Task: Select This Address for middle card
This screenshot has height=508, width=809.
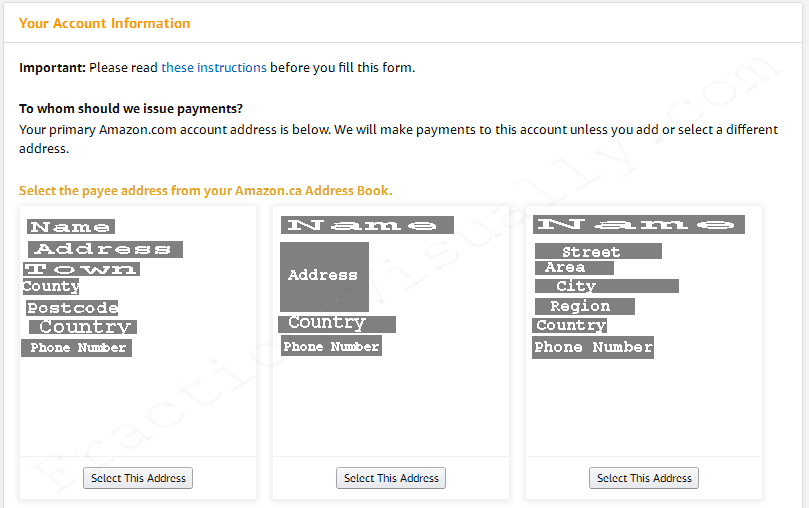Action: tap(391, 478)
